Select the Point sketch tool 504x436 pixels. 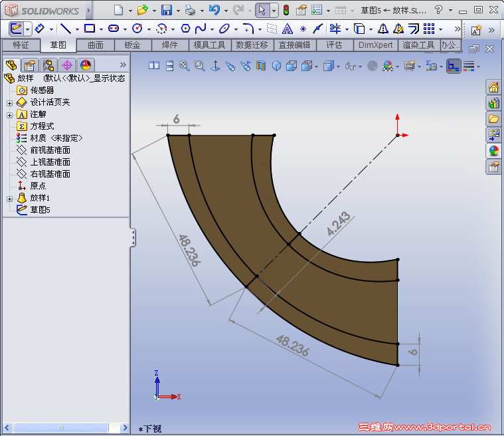(x=303, y=29)
